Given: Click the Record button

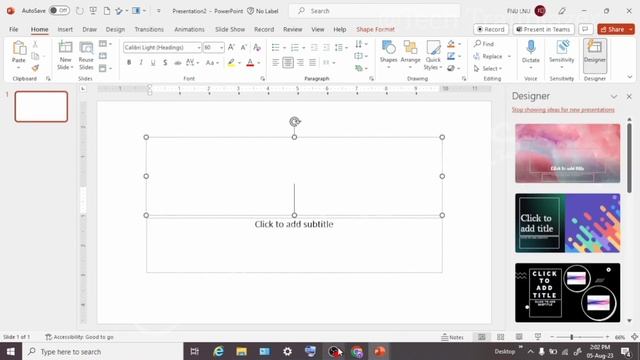Looking at the screenshot, I should (491, 29).
